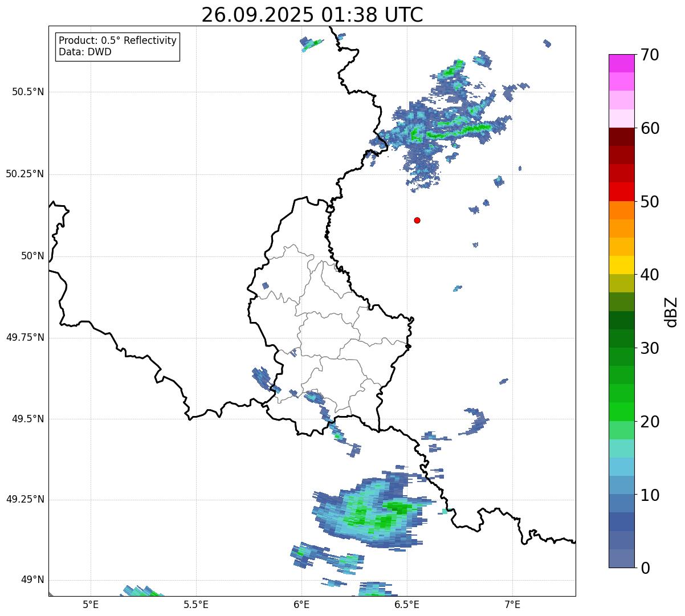This screenshot has width=685, height=616.
Task: Click the 60 colorbar tick label
Action: pos(650,128)
